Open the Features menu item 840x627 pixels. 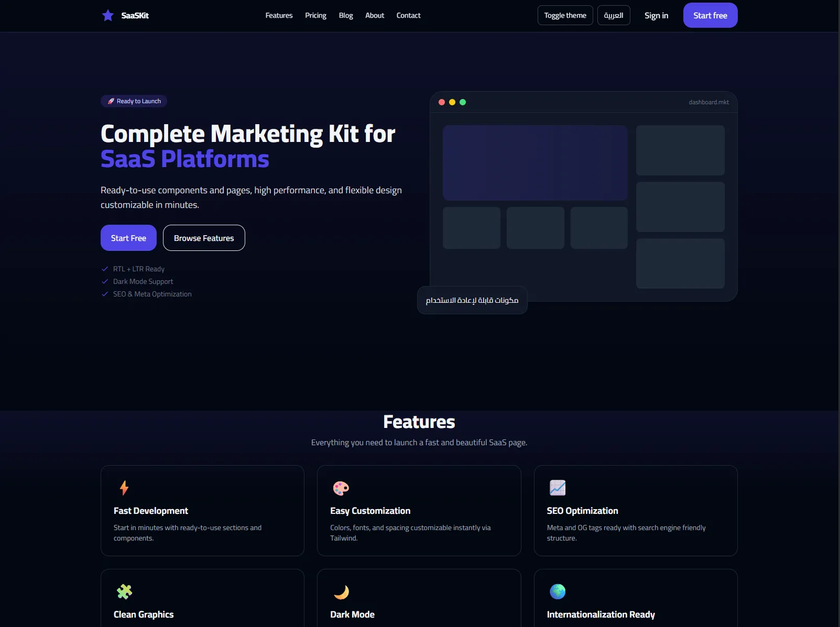279,15
